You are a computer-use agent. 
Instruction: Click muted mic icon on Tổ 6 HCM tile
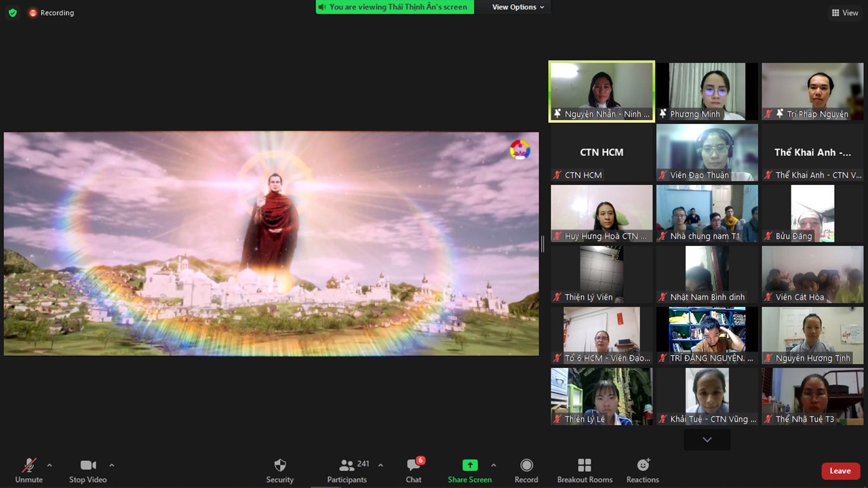tap(557, 358)
